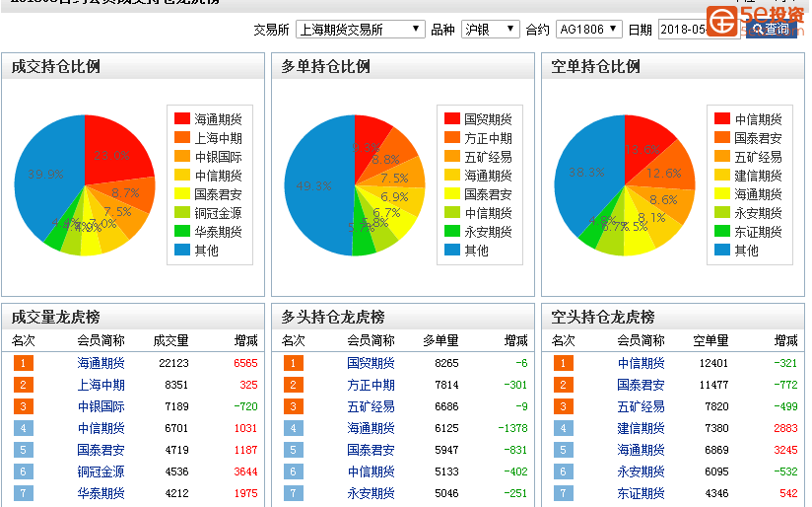Click change value 6565
Image resolution: width=812 pixels, height=507 pixels.
[245, 363]
